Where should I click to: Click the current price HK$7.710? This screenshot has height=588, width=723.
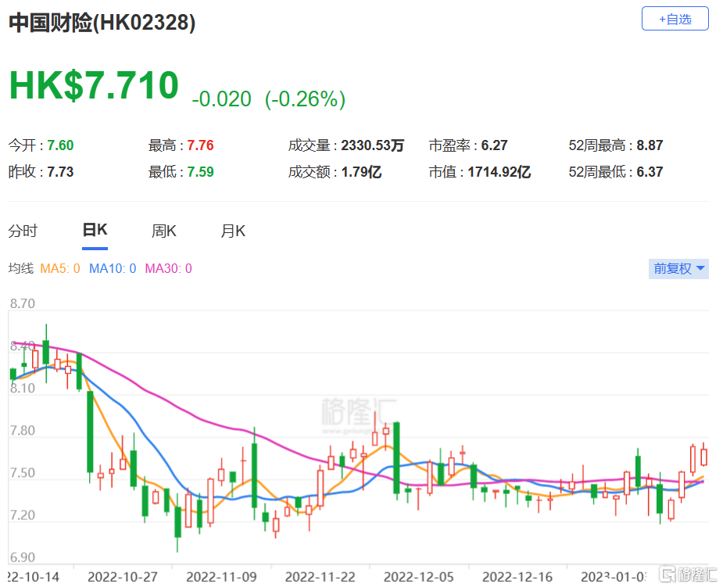point(94,85)
